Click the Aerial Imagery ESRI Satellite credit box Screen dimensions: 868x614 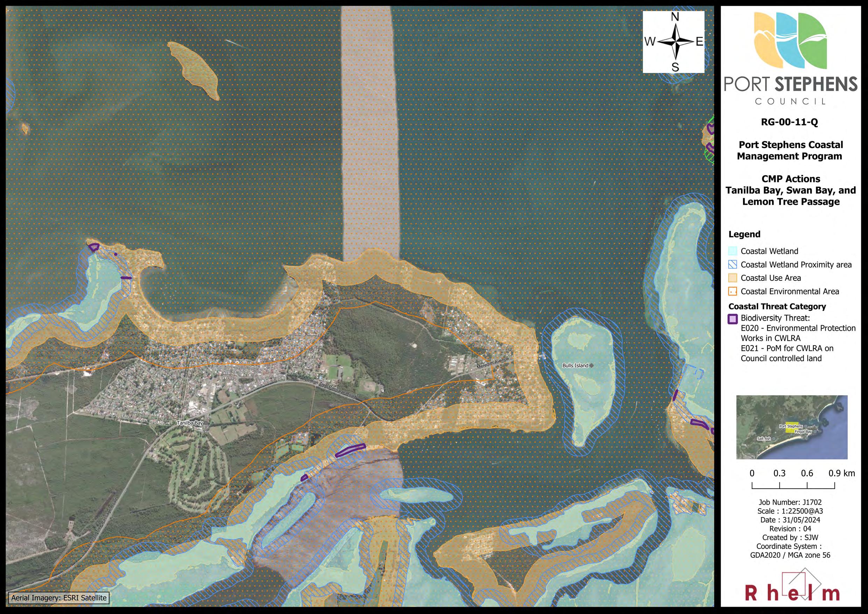[x=58, y=598]
